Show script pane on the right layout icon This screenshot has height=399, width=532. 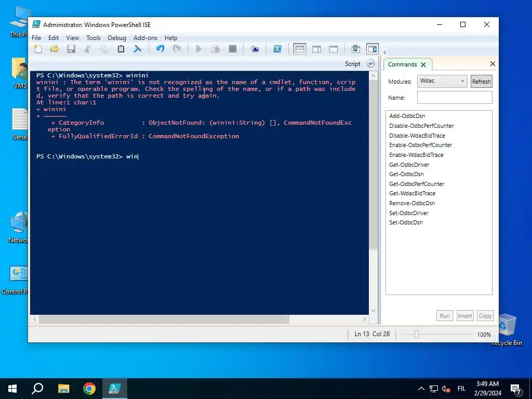coord(316,49)
